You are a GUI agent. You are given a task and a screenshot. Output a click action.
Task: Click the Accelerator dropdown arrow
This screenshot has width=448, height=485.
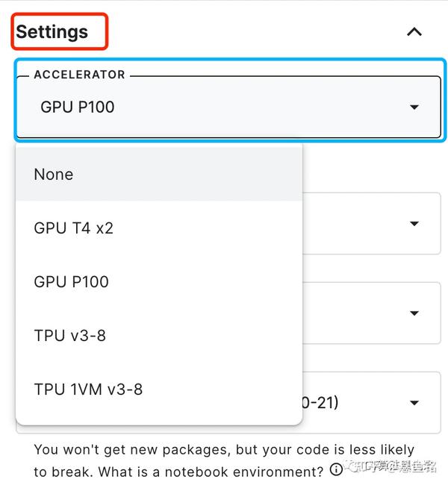click(x=414, y=107)
